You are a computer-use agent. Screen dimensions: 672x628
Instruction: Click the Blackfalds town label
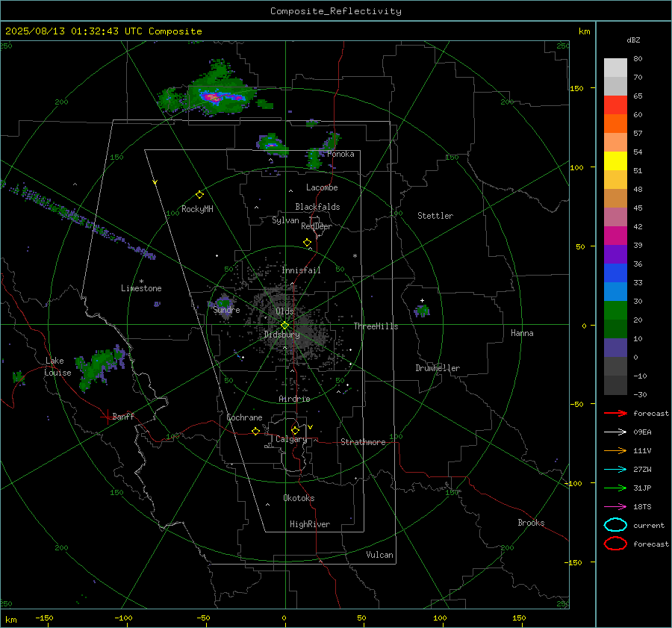pos(317,207)
